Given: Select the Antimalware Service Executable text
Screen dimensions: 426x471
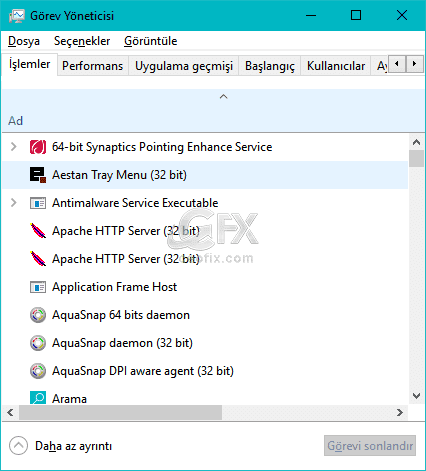Looking at the screenshot, I should click(x=135, y=203).
